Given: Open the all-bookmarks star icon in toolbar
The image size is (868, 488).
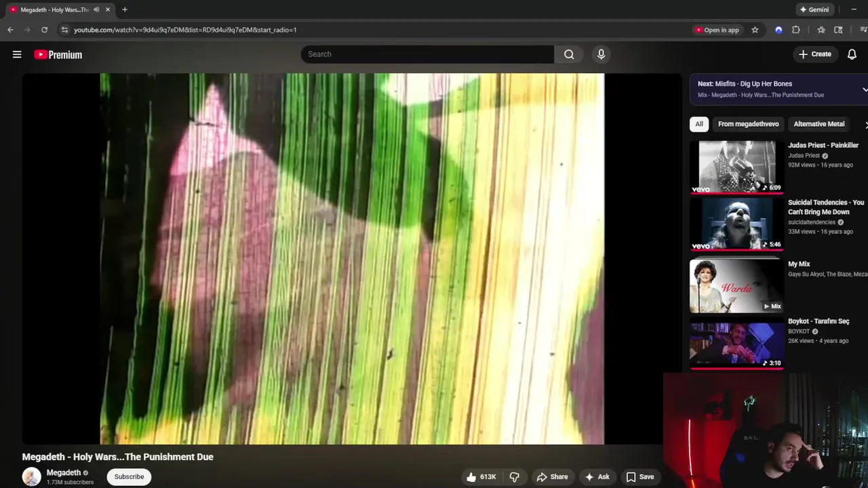Looking at the screenshot, I should pyautogui.click(x=821, y=30).
